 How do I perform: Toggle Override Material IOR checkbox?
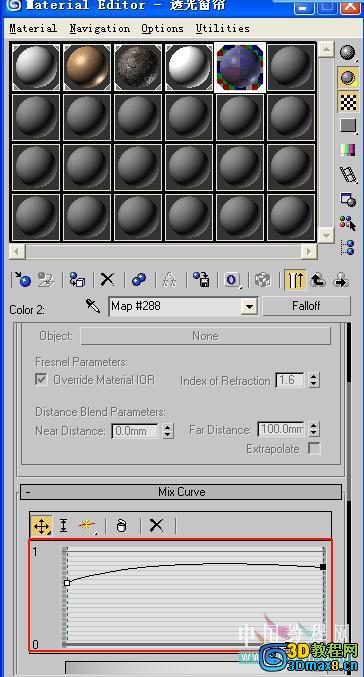coord(42,380)
